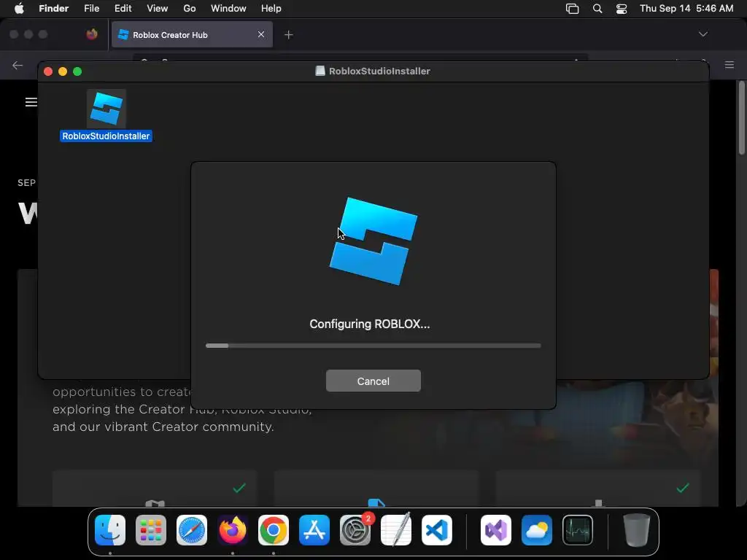Launch Safari from the Dock
The width and height of the screenshot is (747, 560).
192,530
